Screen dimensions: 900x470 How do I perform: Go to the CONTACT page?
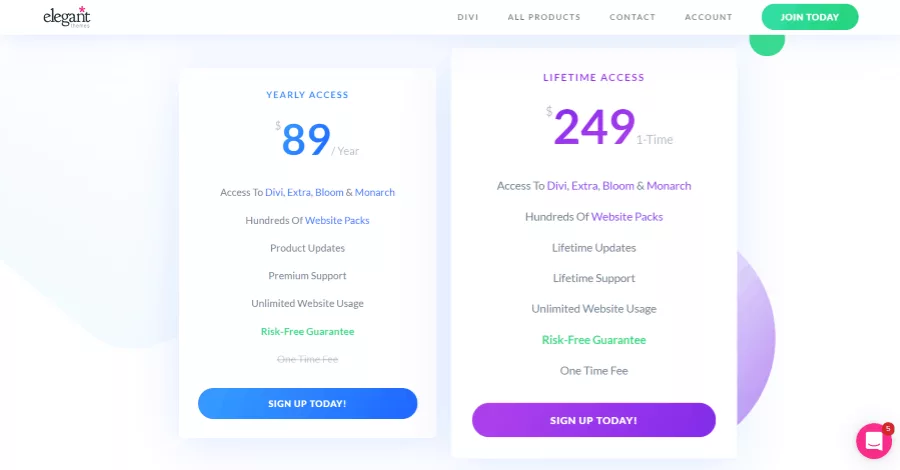pos(632,17)
